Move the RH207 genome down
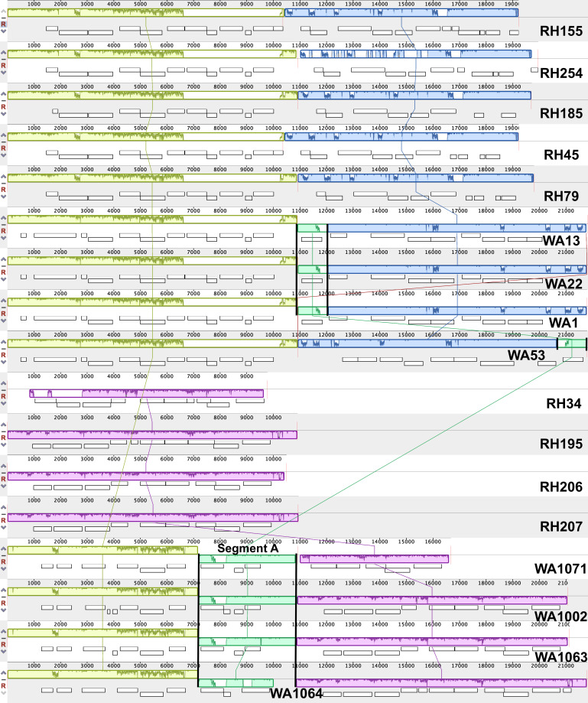This screenshot has height=703, width=588. [3, 528]
